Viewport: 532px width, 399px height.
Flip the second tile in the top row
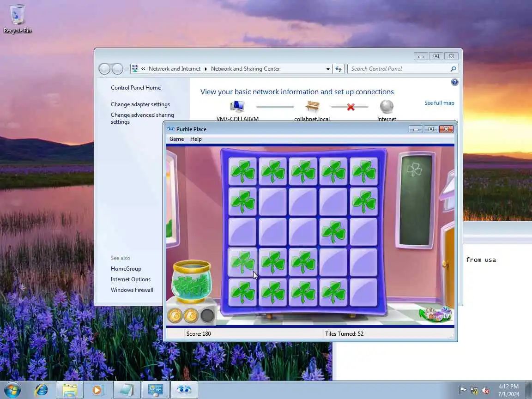click(x=273, y=171)
